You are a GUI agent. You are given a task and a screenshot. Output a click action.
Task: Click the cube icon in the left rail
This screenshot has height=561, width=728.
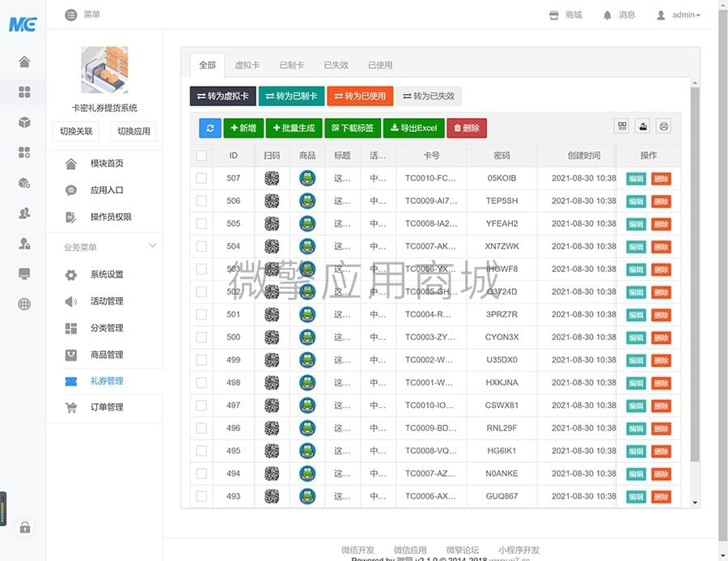pos(24,122)
